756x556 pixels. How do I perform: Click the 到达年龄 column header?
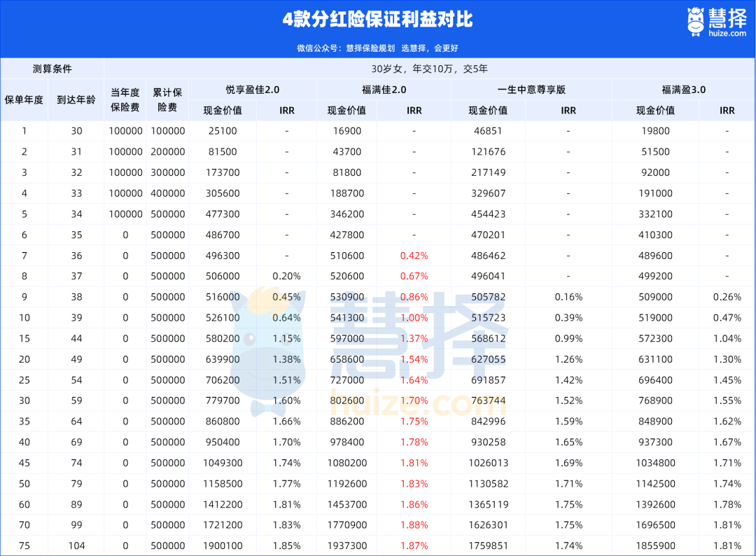pos(77,99)
